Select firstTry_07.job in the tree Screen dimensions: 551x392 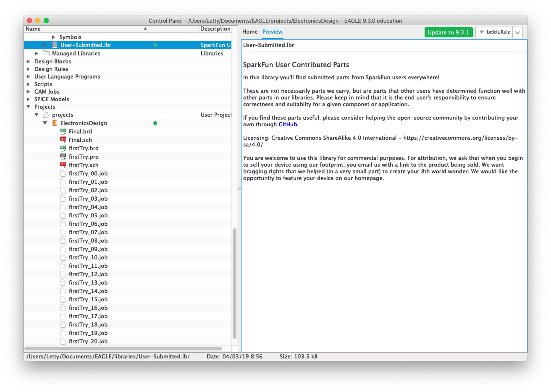click(x=88, y=232)
